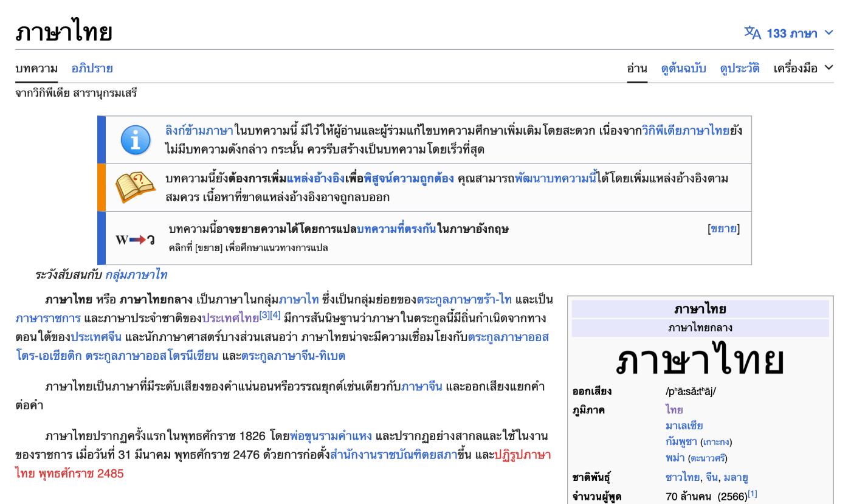Click กัมพูชา in the infobox

pos(681,441)
